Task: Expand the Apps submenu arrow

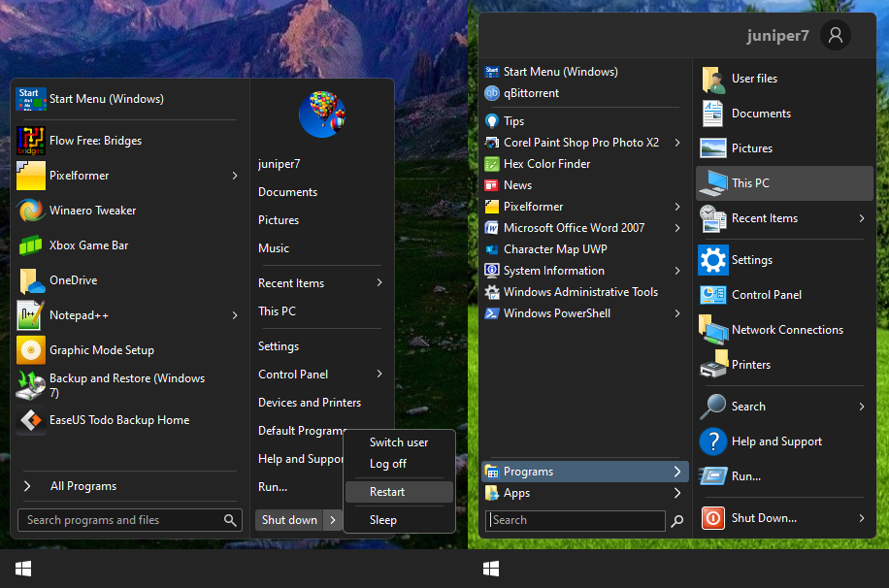Action: pos(677,493)
